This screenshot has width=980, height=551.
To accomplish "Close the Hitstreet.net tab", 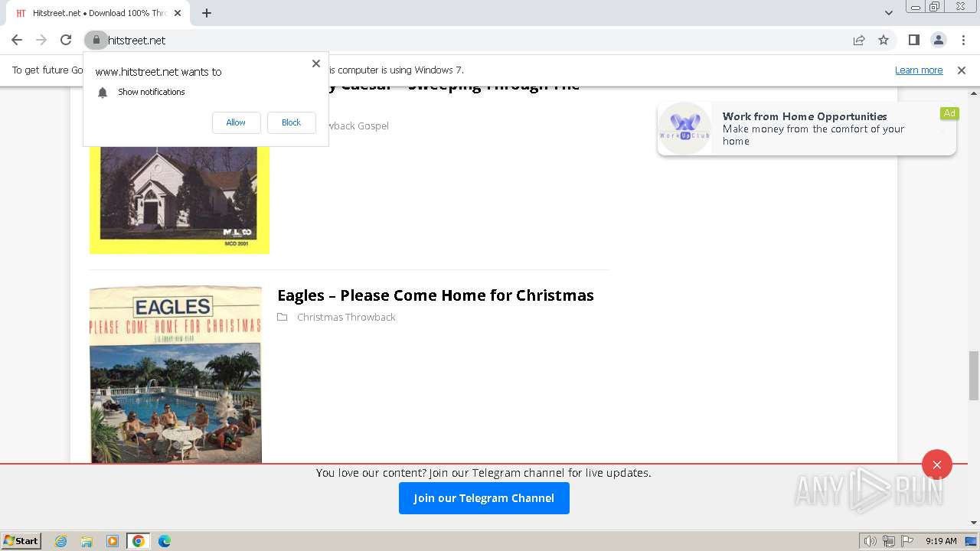I will tap(177, 13).
